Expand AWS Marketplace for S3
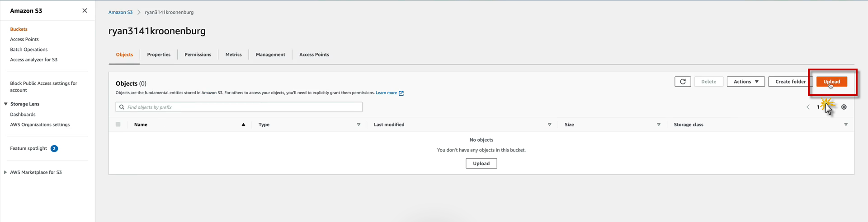868x222 pixels. (5, 172)
